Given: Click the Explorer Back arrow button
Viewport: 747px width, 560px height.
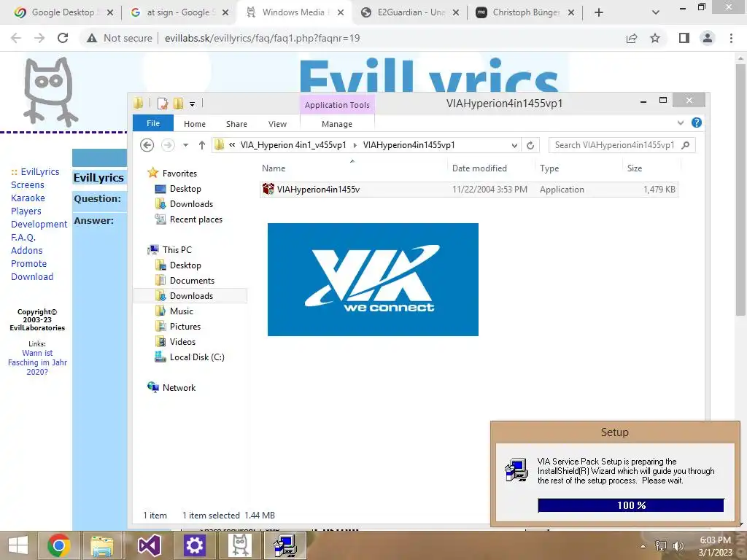Looking at the screenshot, I should (147, 145).
